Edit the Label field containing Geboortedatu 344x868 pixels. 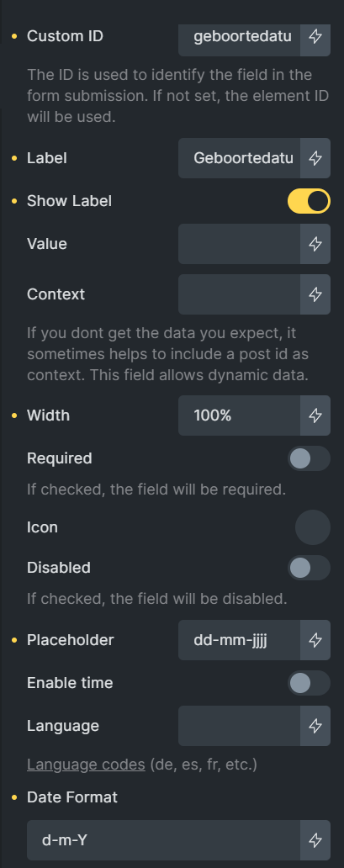click(240, 158)
